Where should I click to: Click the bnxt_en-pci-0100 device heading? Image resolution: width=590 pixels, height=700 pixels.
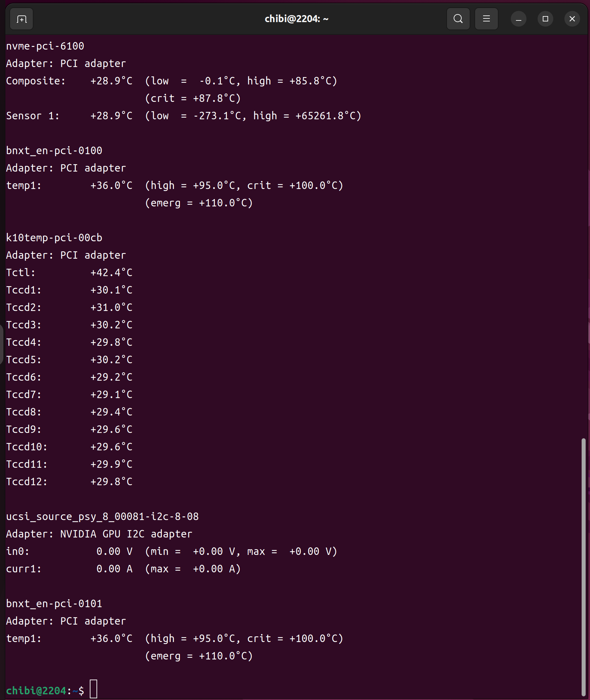point(54,150)
